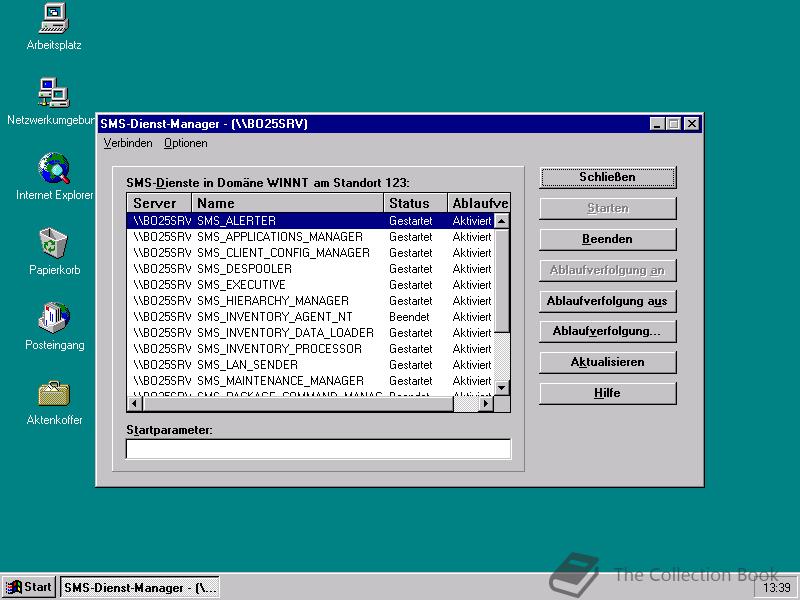Viewport: 800px width, 600px height.
Task: Open the Posteingang inbox icon
Action: pos(54,326)
